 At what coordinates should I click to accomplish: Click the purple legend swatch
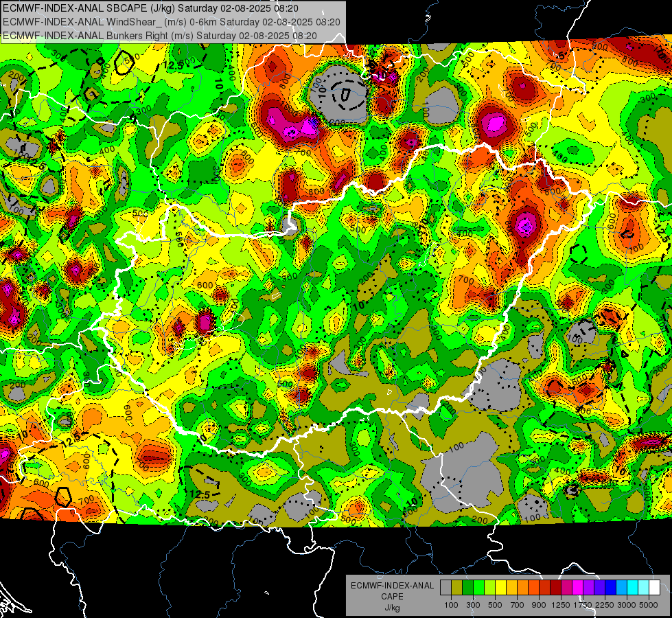click(589, 588)
